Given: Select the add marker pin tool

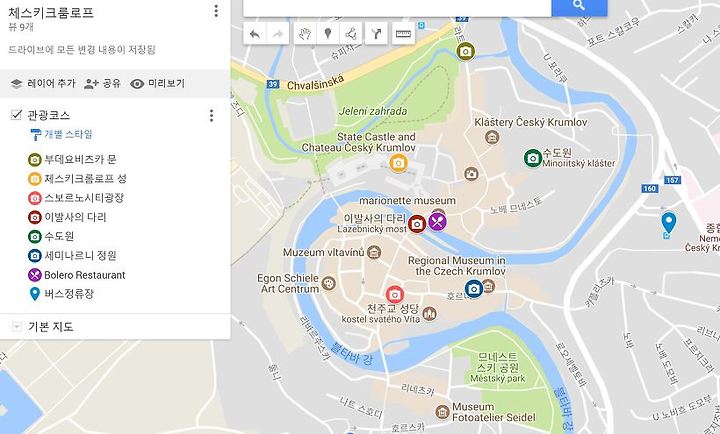Looking at the screenshot, I should pos(328,34).
